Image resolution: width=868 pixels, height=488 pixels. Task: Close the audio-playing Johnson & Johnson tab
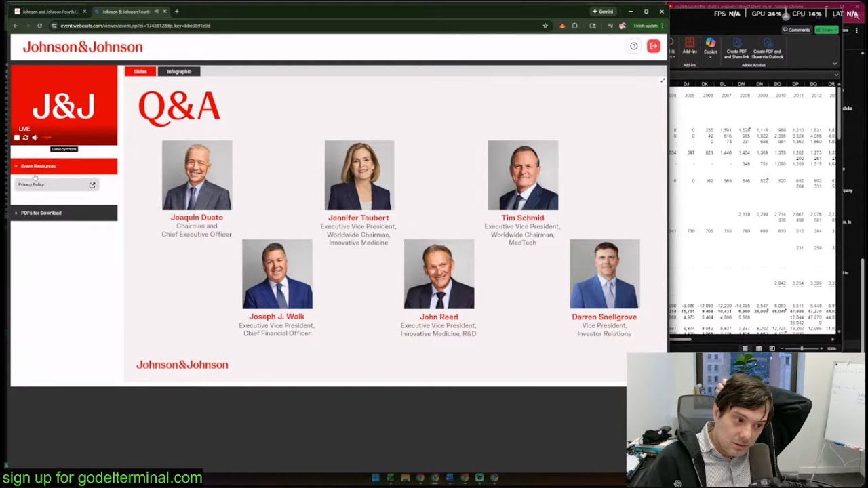click(165, 12)
